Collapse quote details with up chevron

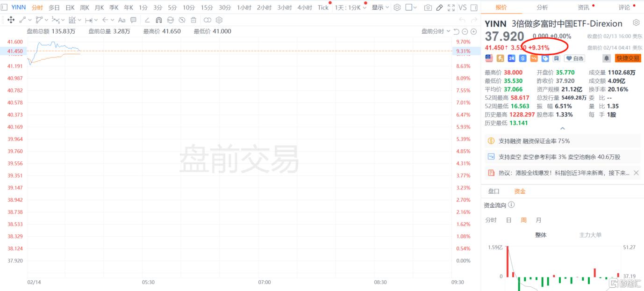pyautogui.click(x=562, y=128)
